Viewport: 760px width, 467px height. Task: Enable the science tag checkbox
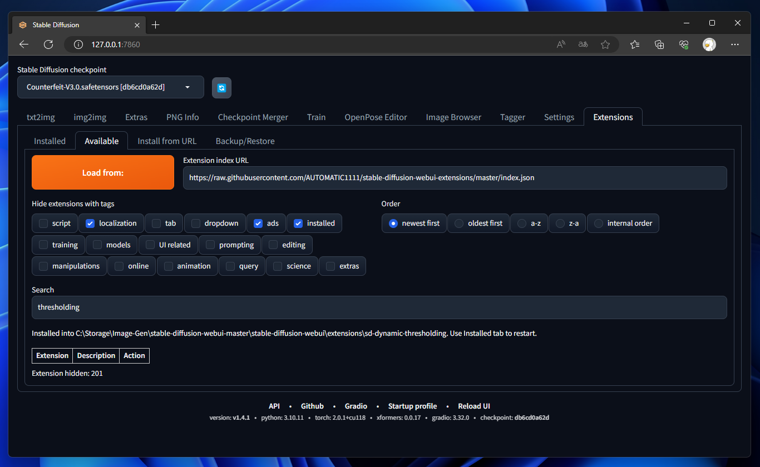click(x=277, y=266)
